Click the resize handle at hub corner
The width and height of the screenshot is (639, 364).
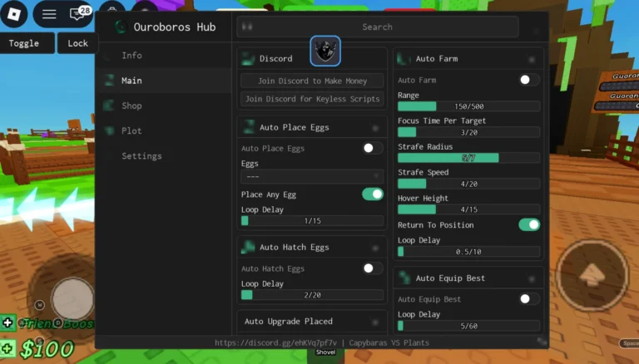(542, 342)
